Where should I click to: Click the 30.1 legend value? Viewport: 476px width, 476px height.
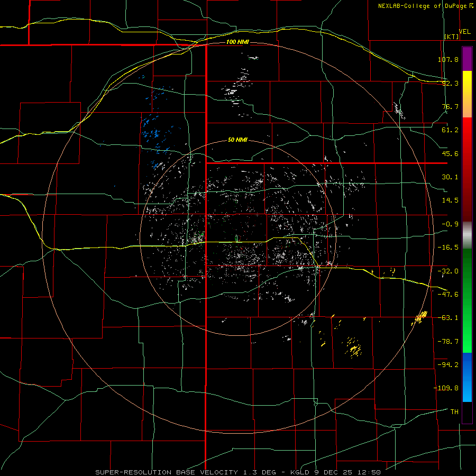coord(450,177)
